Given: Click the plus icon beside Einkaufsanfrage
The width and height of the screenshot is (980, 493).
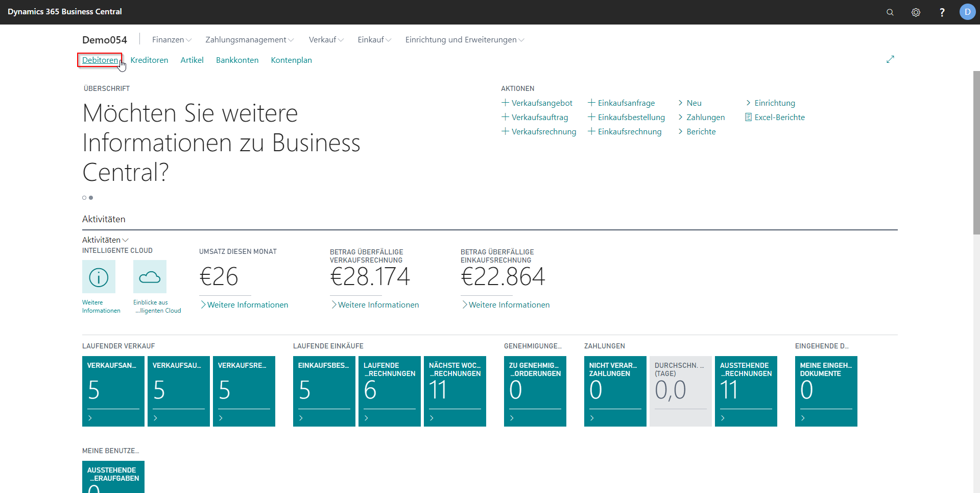Looking at the screenshot, I should click(x=591, y=103).
